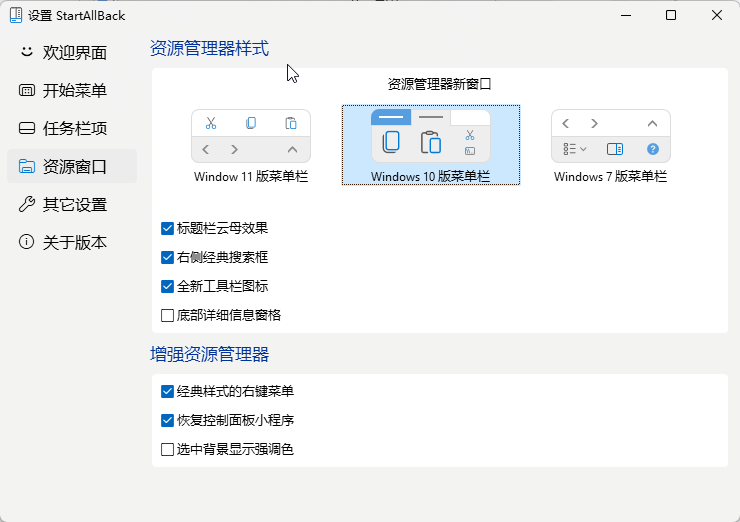Open the 开始菜单 sidebar page
Image resolution: width=740 pixels, height=522 pixels.
coord(72,90)
